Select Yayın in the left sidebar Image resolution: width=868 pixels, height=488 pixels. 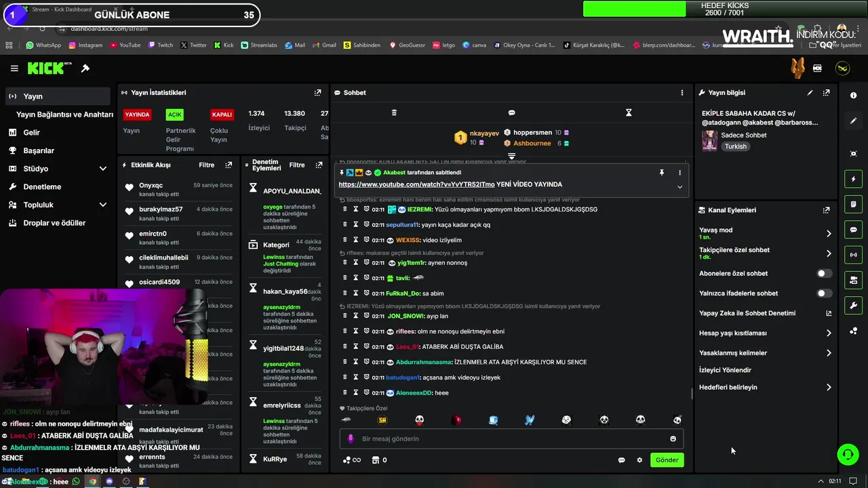point(58,96)
